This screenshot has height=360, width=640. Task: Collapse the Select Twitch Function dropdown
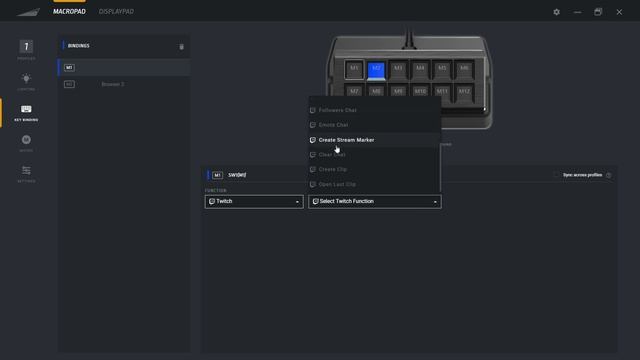375,202
